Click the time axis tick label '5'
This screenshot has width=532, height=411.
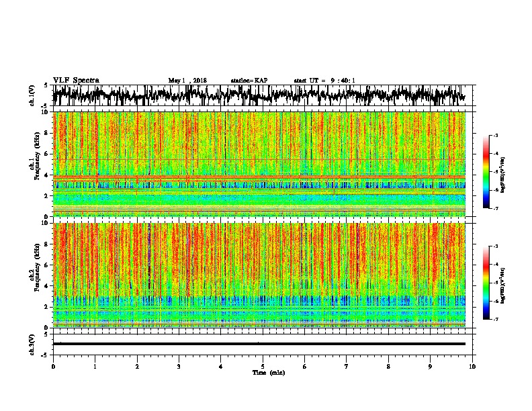click(263, 367)
